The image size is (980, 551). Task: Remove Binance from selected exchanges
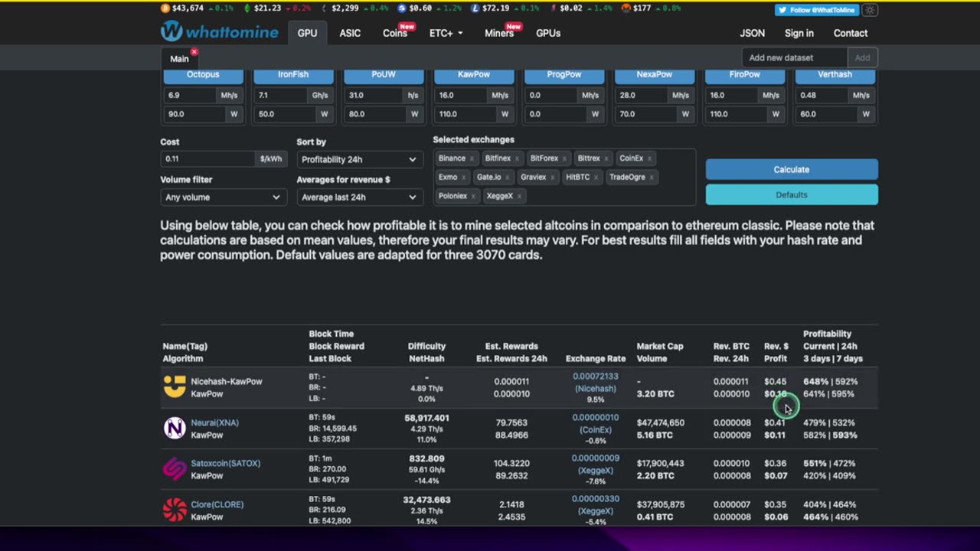[x=472, y=158]
